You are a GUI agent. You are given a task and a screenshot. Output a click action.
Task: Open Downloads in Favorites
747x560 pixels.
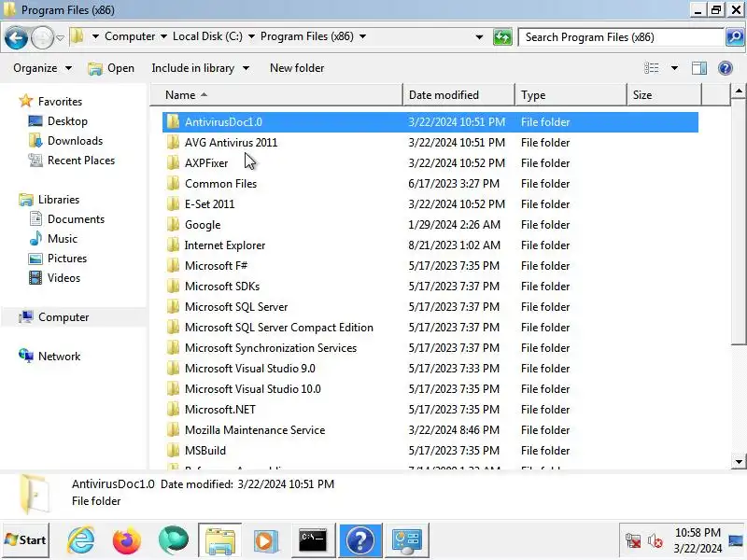[x=75, y=141]
